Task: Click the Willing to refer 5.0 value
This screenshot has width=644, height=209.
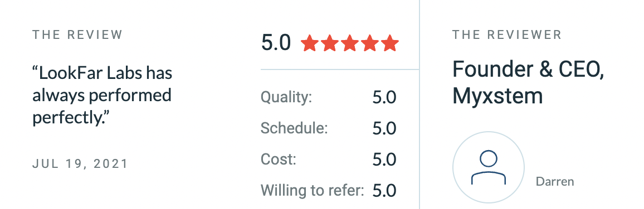Action: tap(384, 190)
